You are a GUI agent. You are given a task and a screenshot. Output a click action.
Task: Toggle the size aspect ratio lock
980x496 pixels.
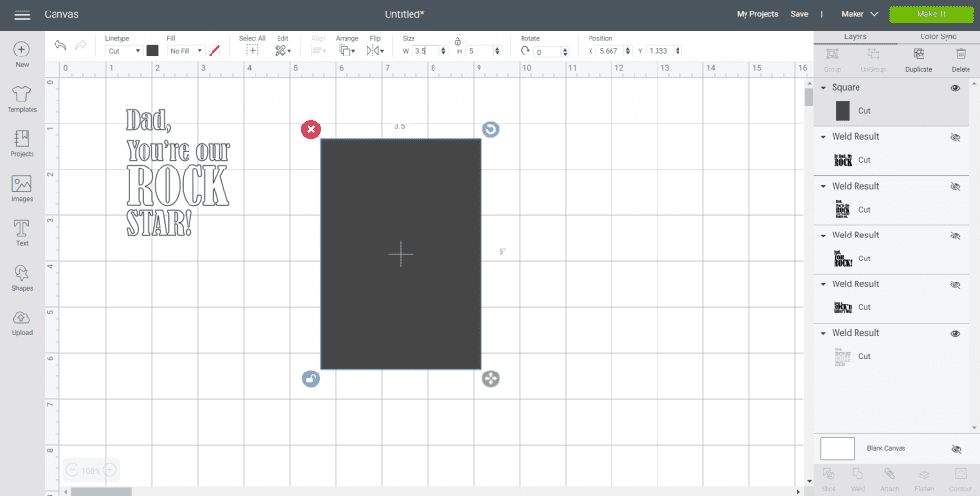coord(457,41)
